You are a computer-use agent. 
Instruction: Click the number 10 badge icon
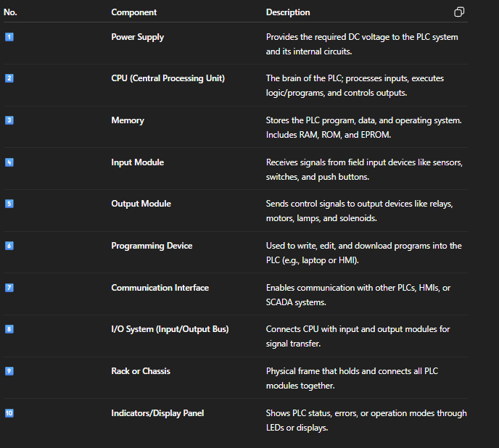9,413
